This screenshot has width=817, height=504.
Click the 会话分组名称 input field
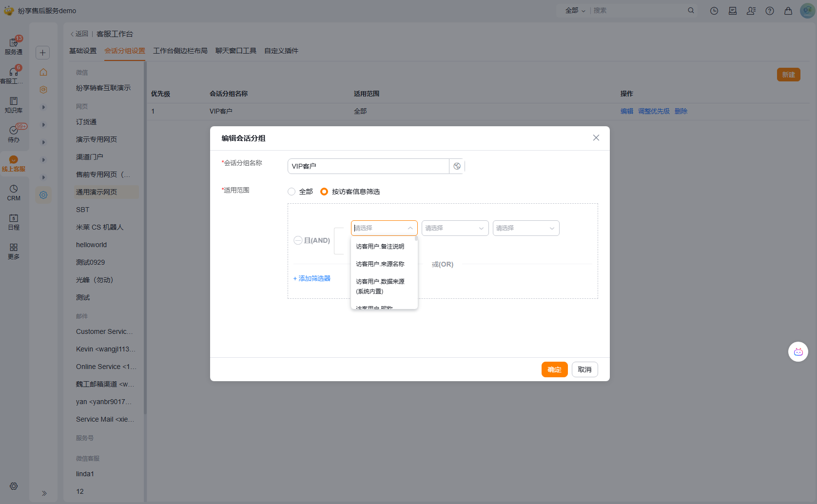(x=369, y=166)
